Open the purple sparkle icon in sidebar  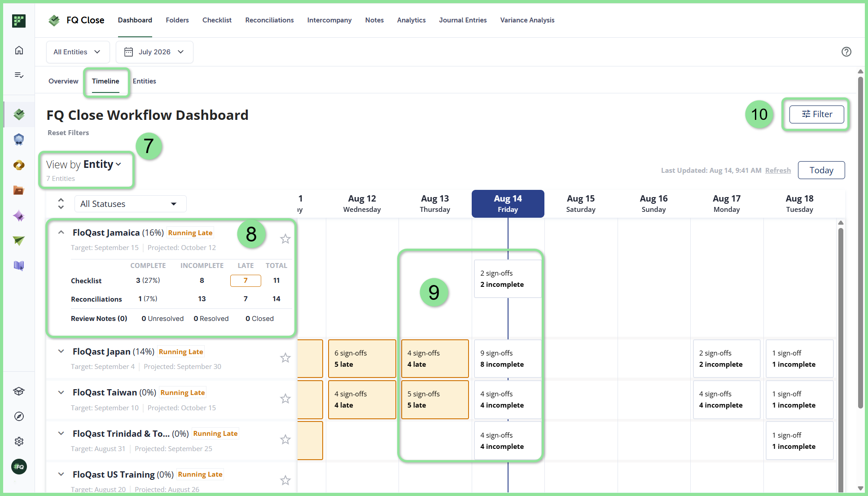(x=19, y=216)
